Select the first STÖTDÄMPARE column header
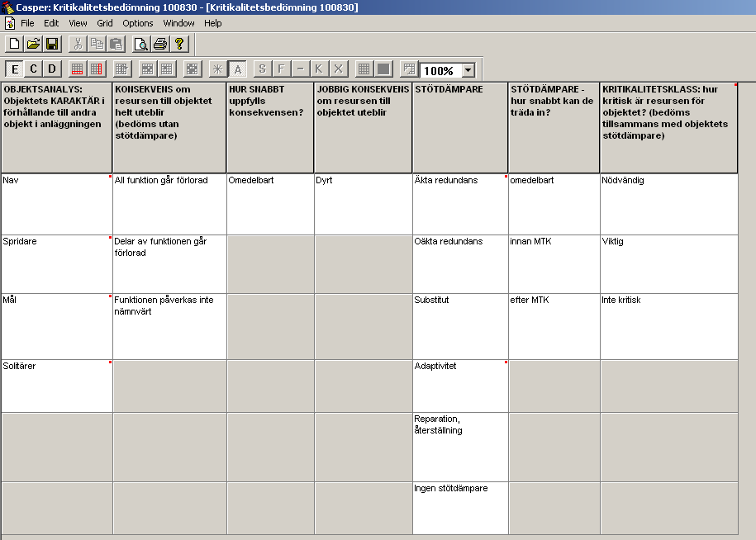Screen dimensions: 756x540 coord(460,128)
